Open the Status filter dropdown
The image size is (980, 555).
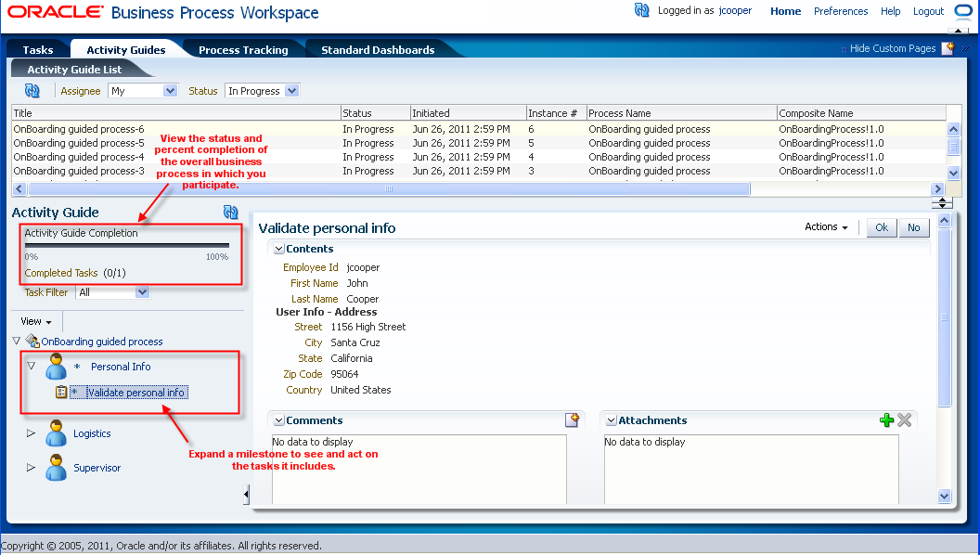(x=292, y=91)
